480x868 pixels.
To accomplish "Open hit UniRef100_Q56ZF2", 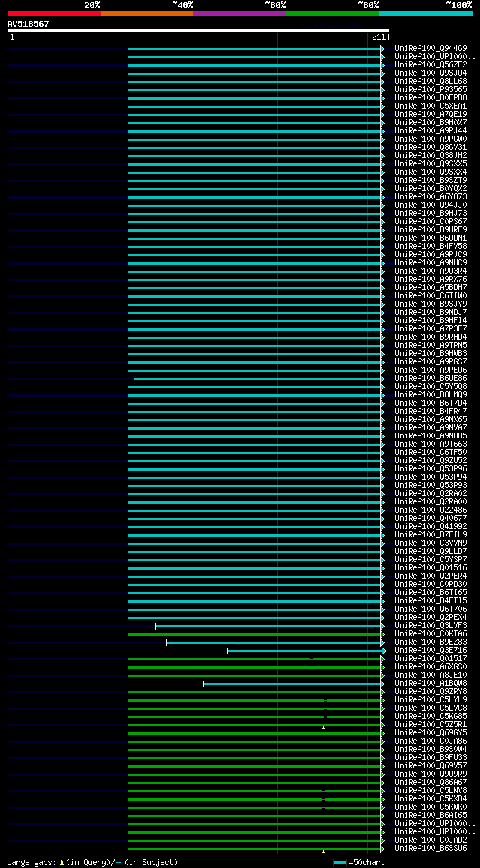I will (430, 64).
